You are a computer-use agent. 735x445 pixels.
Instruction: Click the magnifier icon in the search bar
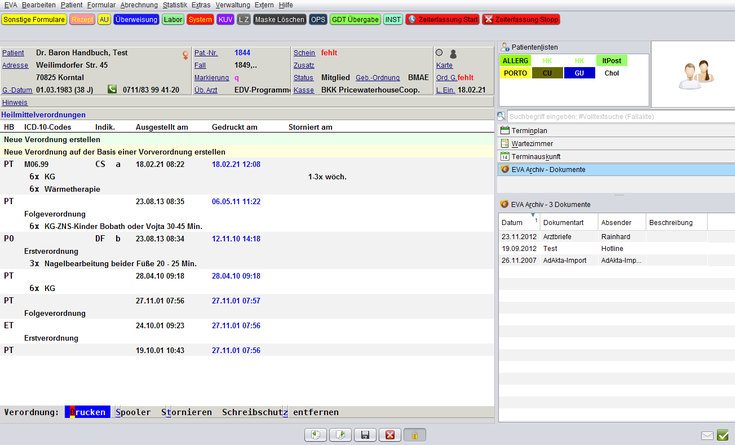tap(501, 116)
